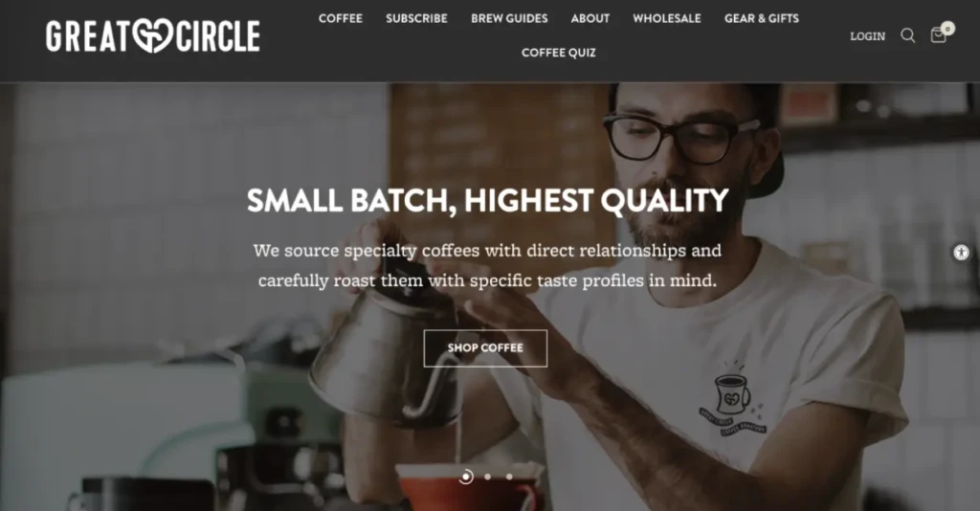Click the Login link

867,36
